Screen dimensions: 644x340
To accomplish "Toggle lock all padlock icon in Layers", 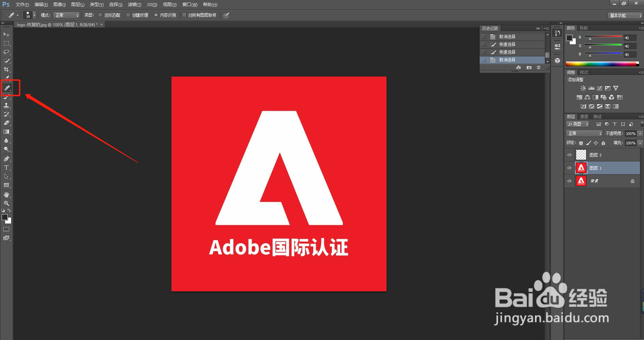I will point(603,143).
